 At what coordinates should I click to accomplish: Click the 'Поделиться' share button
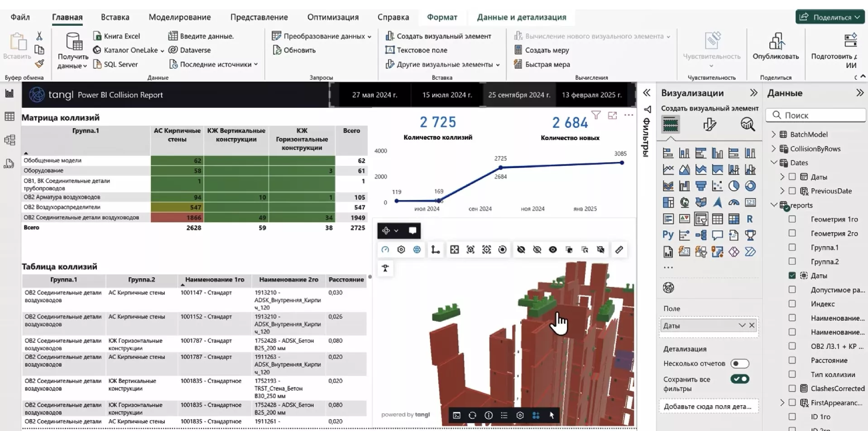click(830, 17)
